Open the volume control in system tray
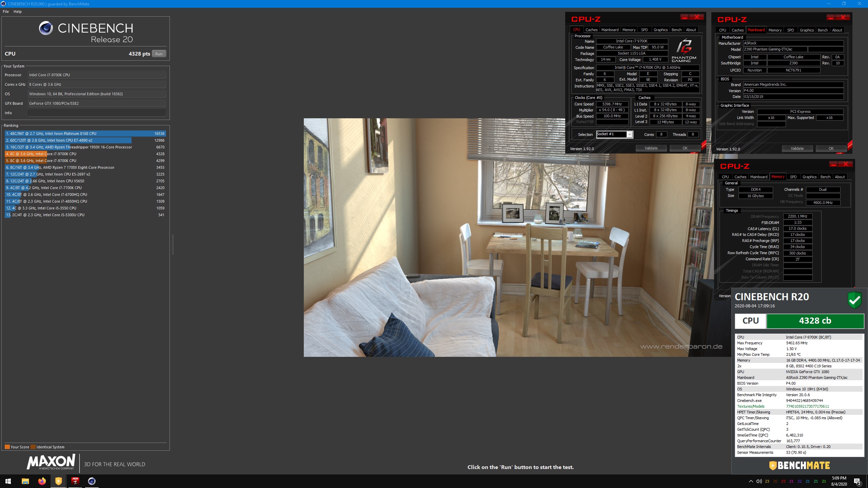The image size is (868, 488). click(x=759, y=481)
